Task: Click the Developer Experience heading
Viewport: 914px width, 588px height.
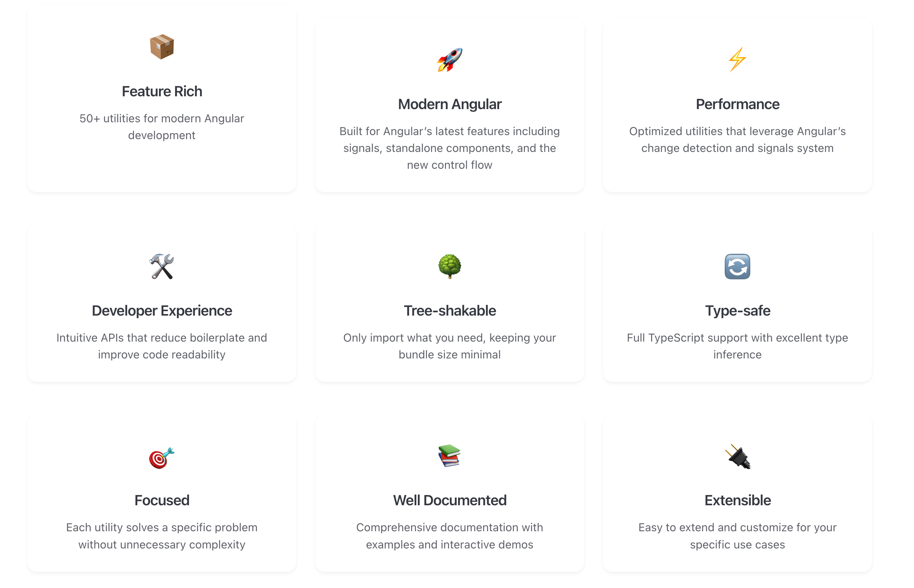Action: click(x=161, y=311)
